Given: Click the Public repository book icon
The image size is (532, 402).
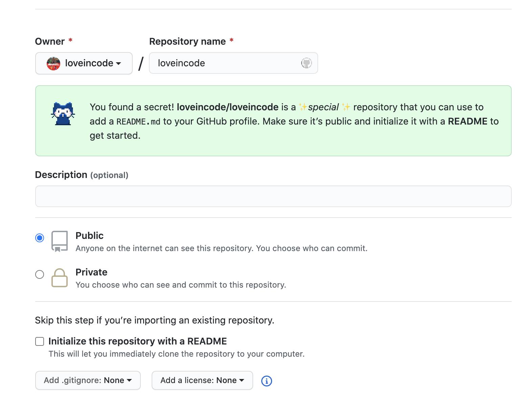Looking at the screenshot, I should [60, 242].
